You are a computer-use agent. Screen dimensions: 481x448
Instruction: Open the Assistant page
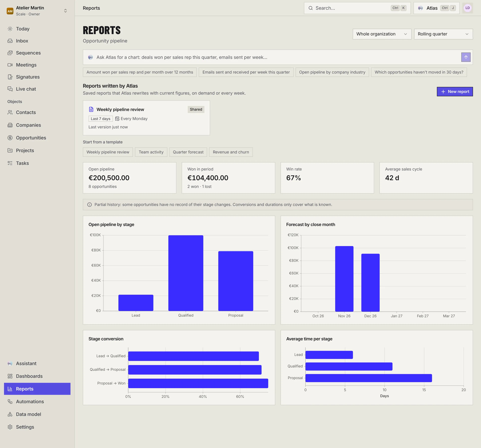point(37,363)
